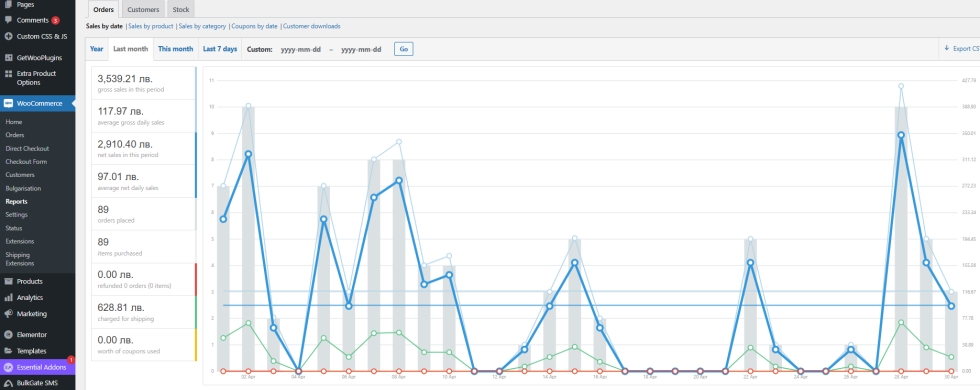Click the Comments speech bubble icon
980x390 pixels.
pyautogui.click(x=8, y=20)
